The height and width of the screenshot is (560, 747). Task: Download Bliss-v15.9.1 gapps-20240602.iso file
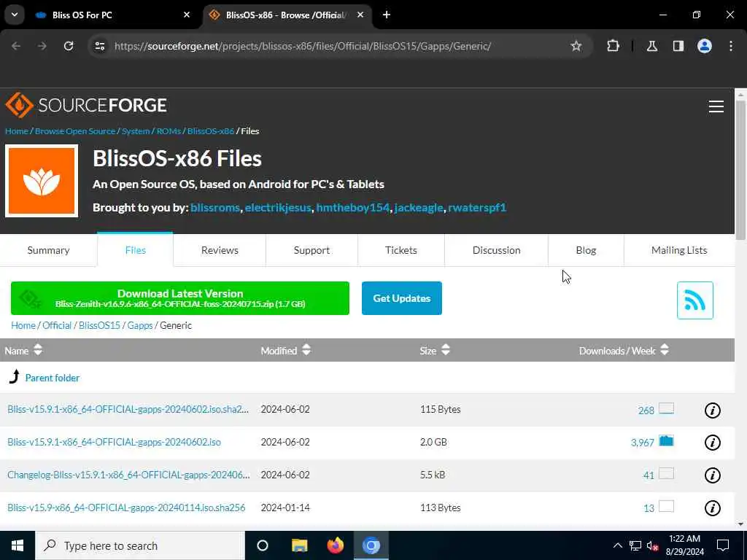pos(115,443)
